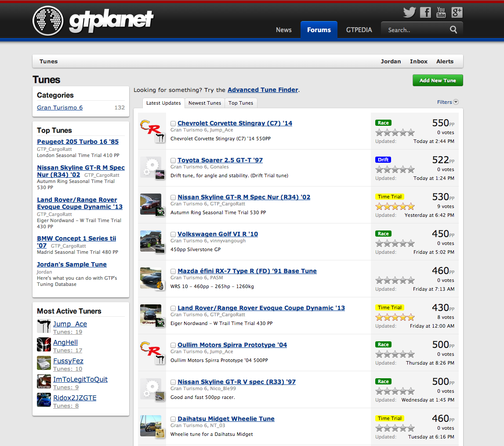
Task: Click AngHell's avatar image
Action: pos(44,344)
